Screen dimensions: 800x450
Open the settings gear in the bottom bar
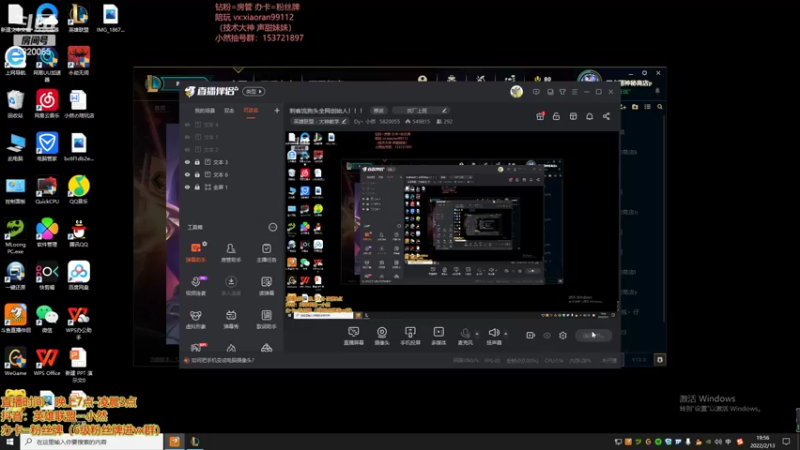coord(563,335)
